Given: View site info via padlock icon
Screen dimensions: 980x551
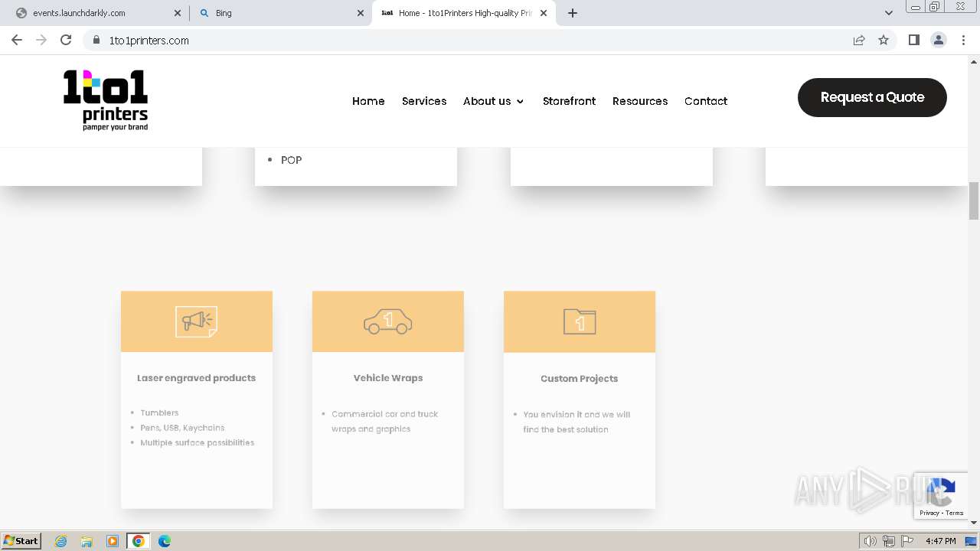Looking at the screenshot, I should (x=96, y=40).
